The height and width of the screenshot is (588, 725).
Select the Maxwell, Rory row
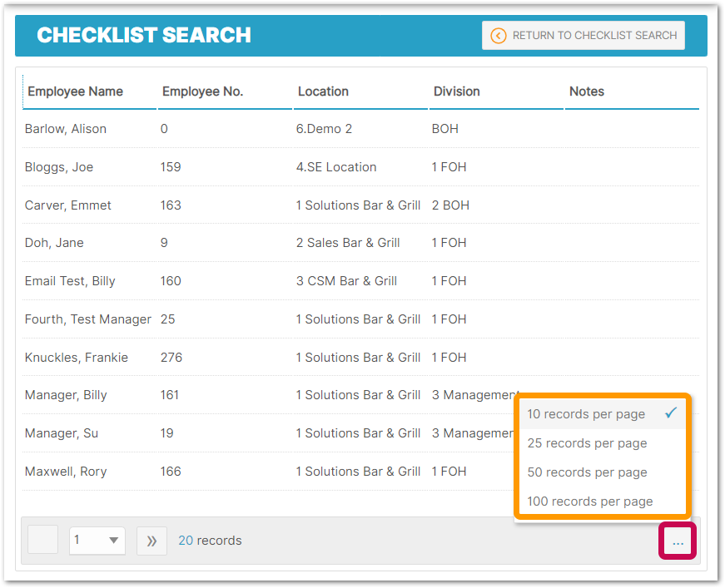point(360,472)
